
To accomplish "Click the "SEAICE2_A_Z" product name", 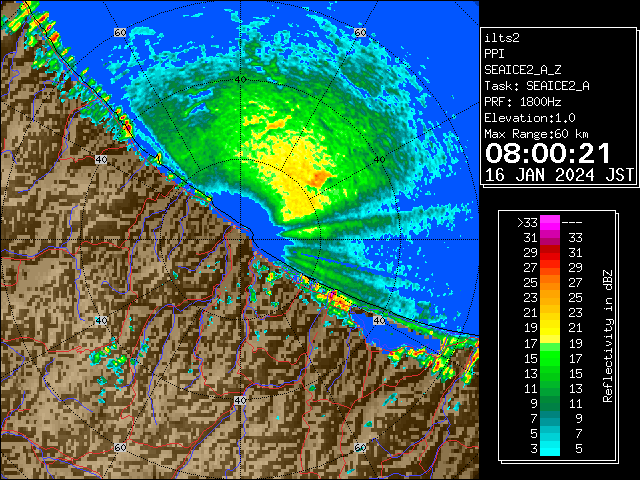I will click(x=523, y=70).
